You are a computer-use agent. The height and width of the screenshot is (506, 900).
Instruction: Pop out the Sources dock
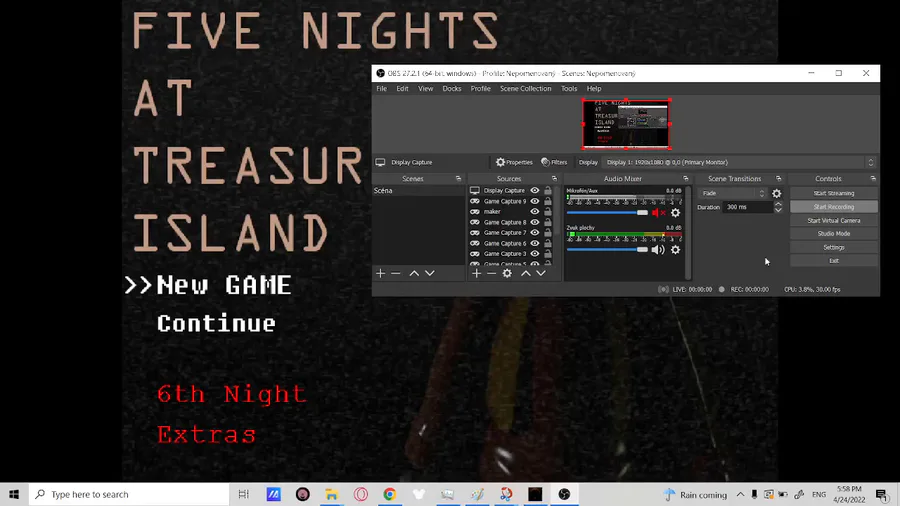coord(554,179)
